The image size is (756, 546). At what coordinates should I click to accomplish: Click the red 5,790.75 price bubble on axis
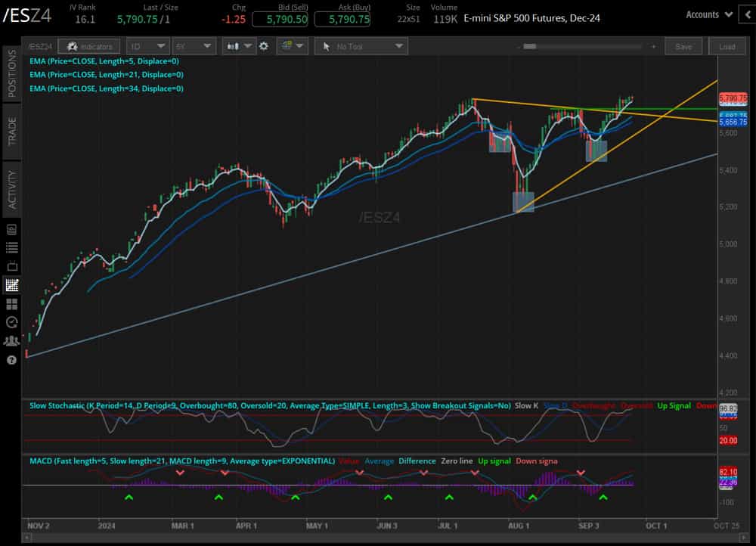click(x=733, y=98)
